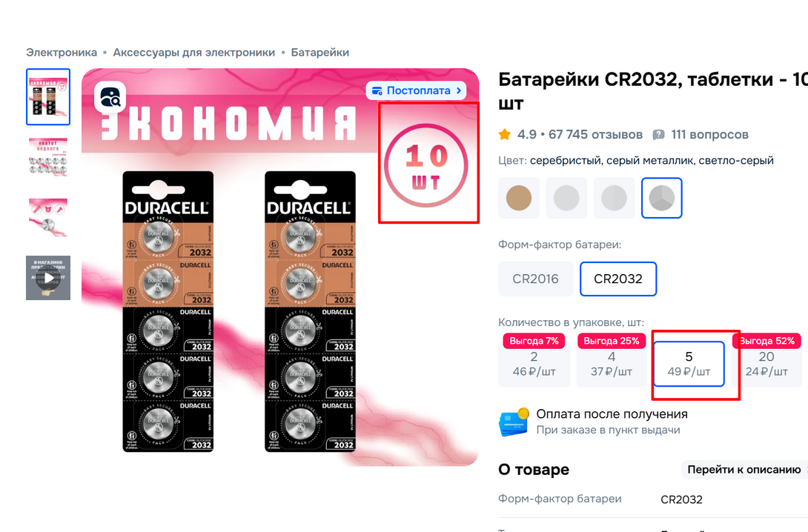The image size is (808, 532).
Task: Open Батарейки breadcrumb category
Action: pyautogui.click(x=320, y=53)
